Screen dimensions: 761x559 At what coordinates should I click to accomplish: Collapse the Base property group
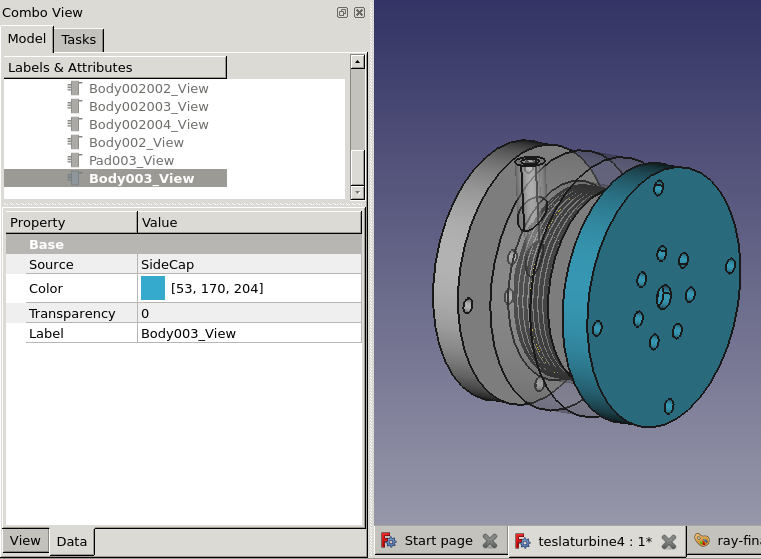[46, 244]
